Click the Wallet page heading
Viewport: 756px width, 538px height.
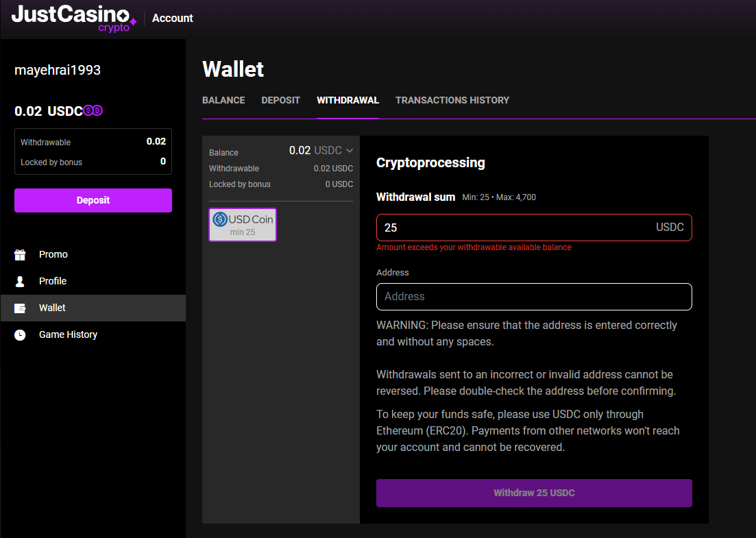(x=233, y=69)
